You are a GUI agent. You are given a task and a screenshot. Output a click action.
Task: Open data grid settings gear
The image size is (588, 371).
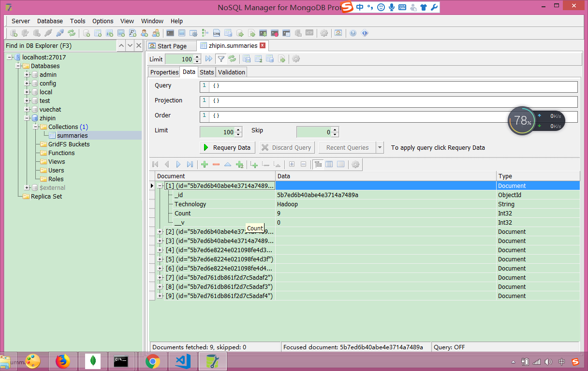pyautogui.click(x=355, y=165)
